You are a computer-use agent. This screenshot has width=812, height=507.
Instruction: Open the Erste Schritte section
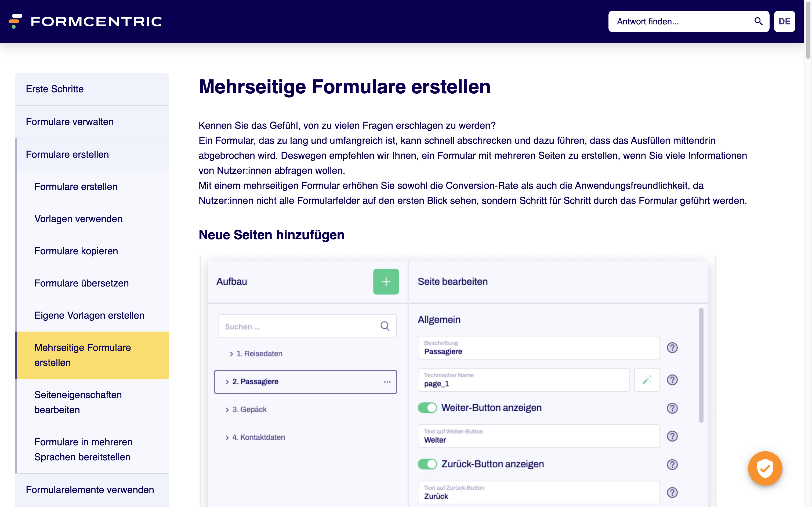pos(55,89)
